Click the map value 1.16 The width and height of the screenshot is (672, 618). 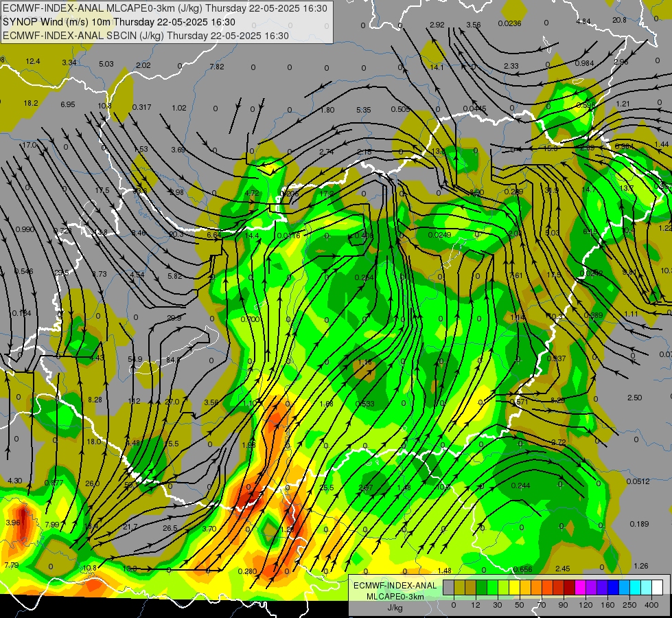pos(364,362)
